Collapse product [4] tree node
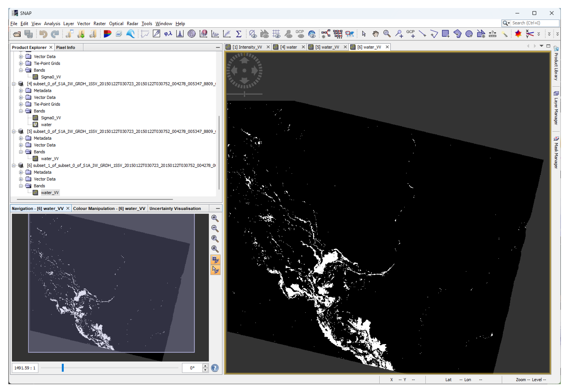The image size is (569, 392). (14, 84)
